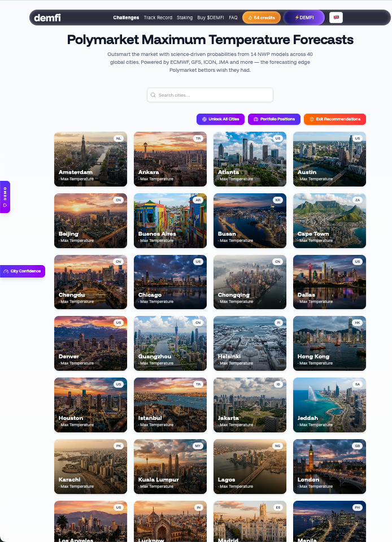Screen dimensions: 392x542
Task: Open Exit Recommendations
Action: point(335,119)
